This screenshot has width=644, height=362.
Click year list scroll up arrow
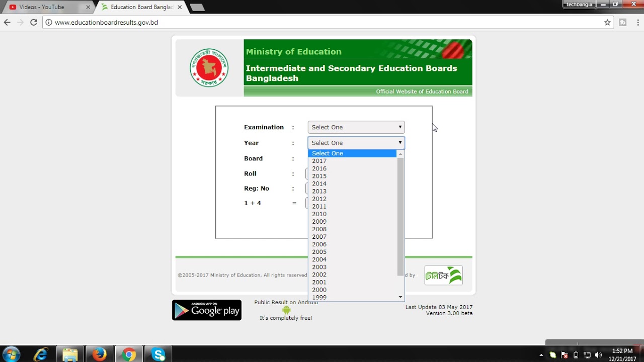[400, 153]
